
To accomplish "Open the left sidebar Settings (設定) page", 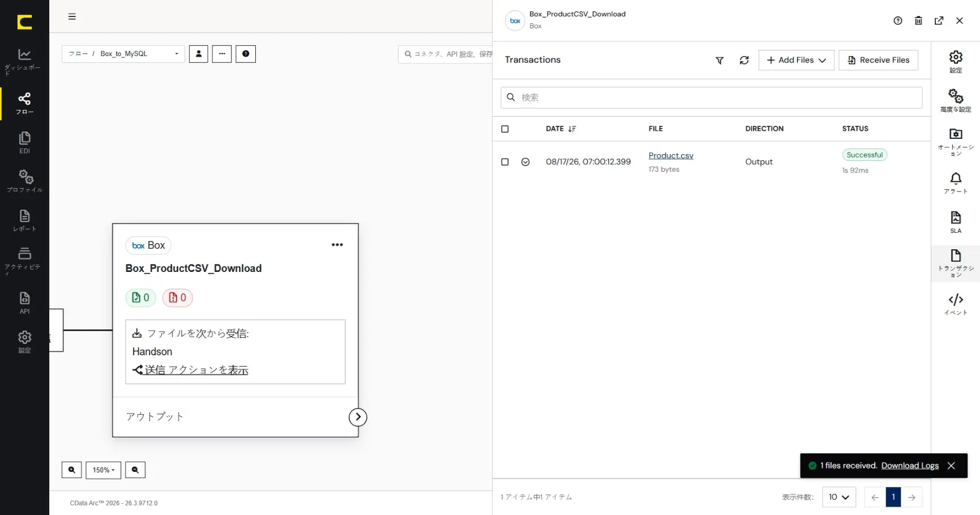I will [24, 342].
